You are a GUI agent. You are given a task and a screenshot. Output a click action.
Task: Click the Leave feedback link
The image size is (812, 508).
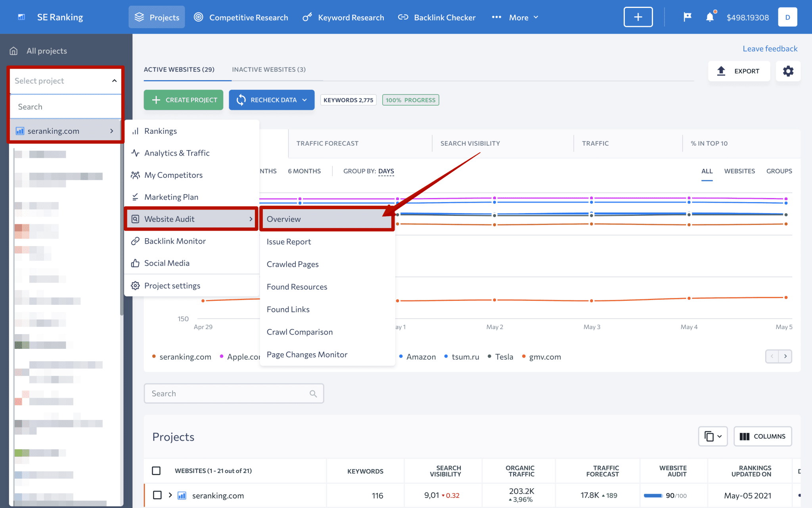tap(770, 49)
